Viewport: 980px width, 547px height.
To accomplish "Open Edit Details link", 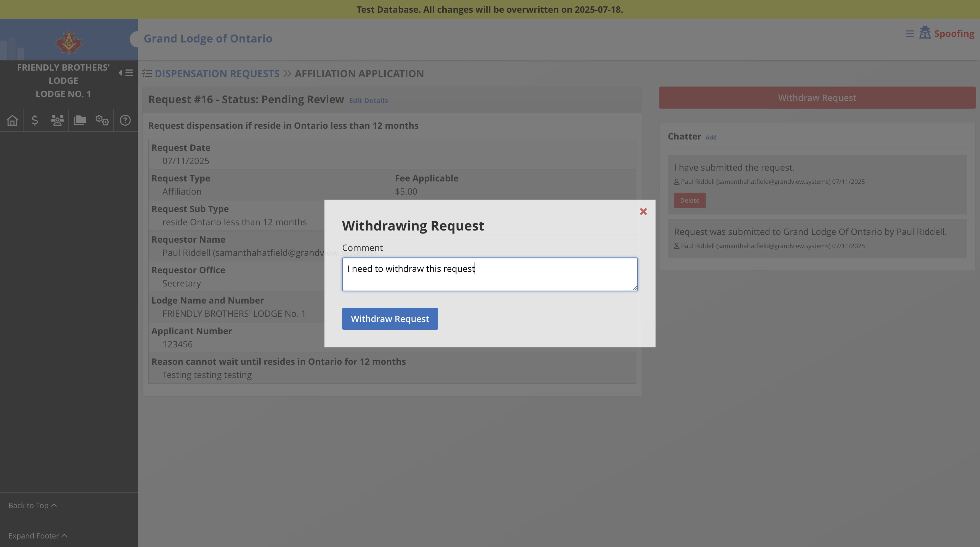I will click(368, 101).
